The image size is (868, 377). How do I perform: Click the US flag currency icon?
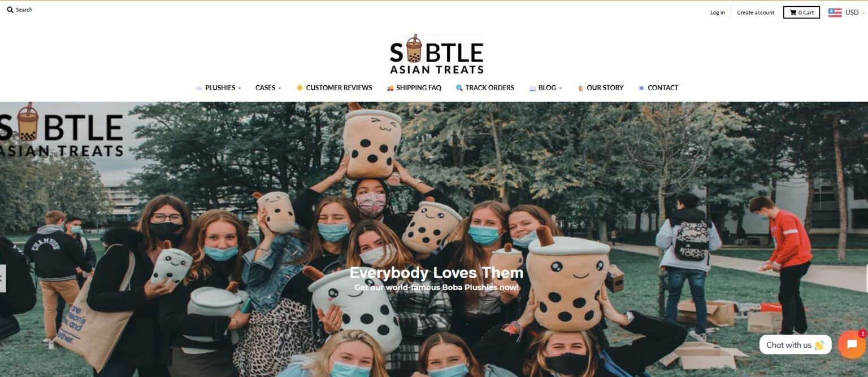pyautogui.click(x=835, y=12)
